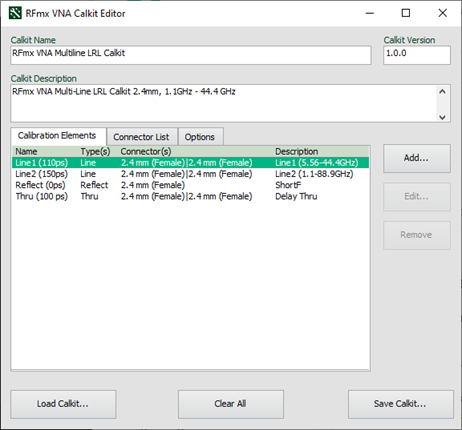
Task: Open the Options tab
Action: [x=200, y=137]
